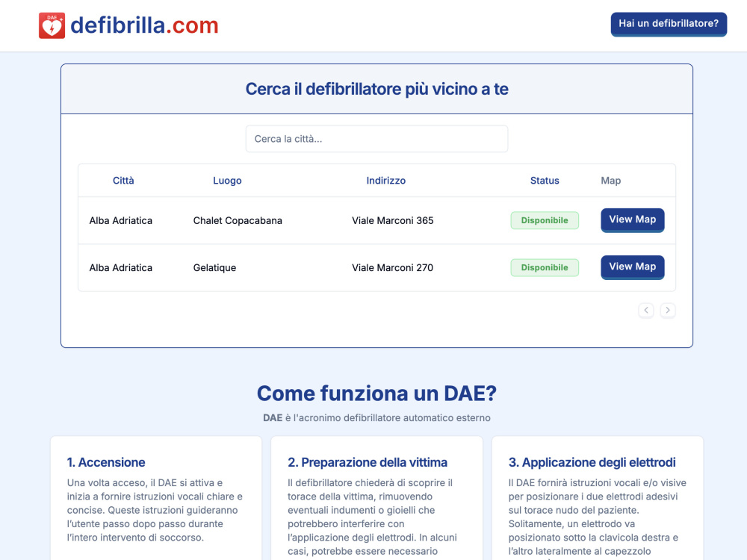Screen dimensions: 747x560
Task: Click the Map column header
Action: tap(611, 181)
